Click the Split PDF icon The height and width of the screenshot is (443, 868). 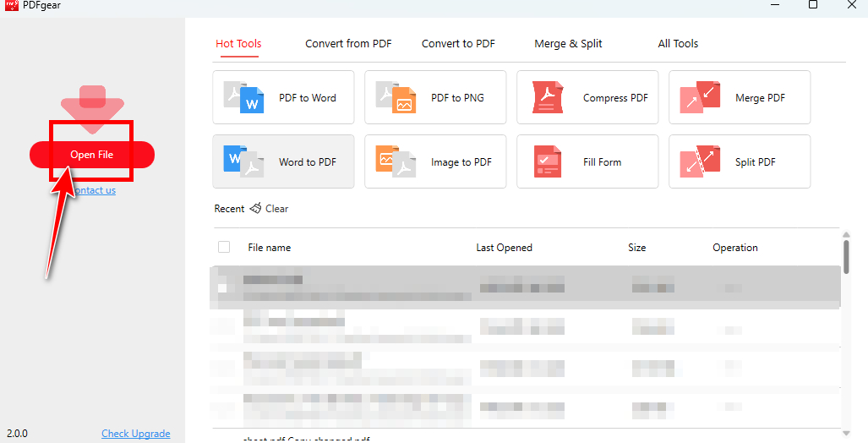click(700, 161)
